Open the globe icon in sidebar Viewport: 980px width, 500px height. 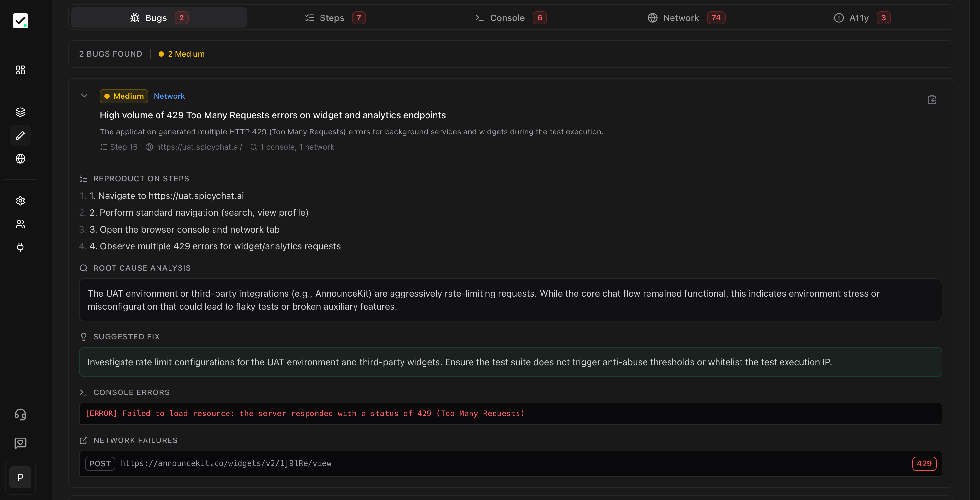(20, 159)
